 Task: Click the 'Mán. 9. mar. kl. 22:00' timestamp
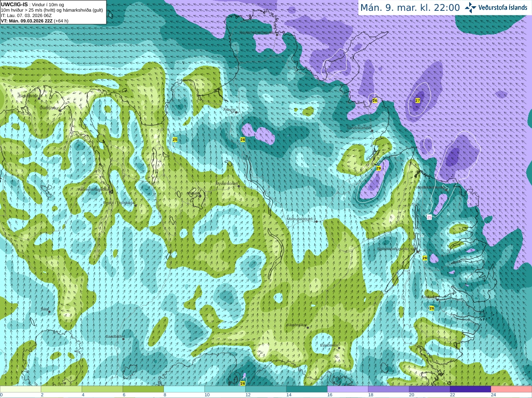pyautogui.click(x=410, y=7)
